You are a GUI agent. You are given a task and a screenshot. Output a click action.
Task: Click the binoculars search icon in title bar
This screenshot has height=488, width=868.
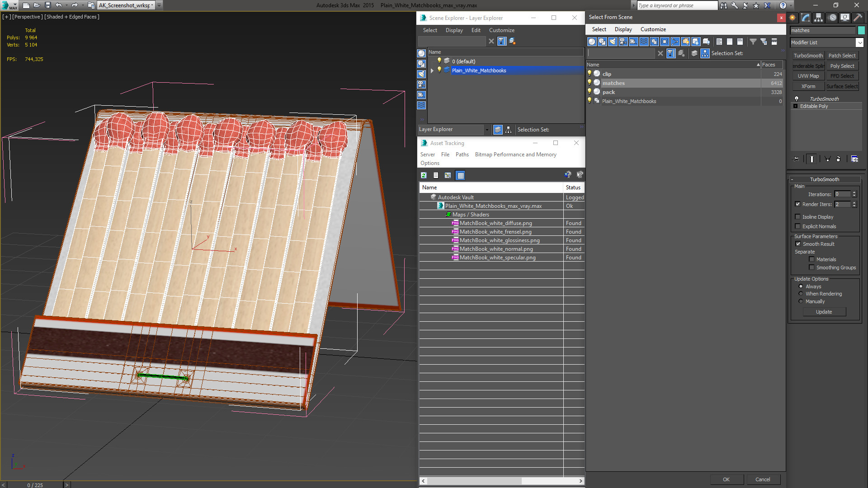(724, 5)
